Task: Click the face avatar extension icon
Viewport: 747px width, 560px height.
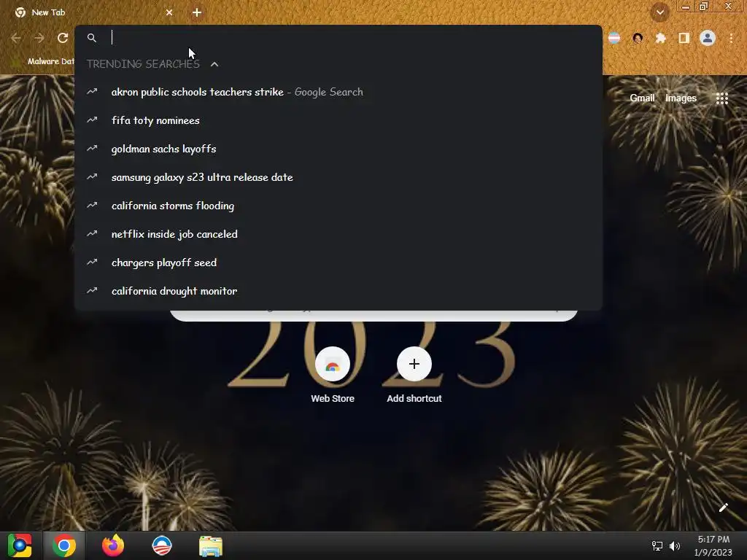Action: click(x=638, y=38)
